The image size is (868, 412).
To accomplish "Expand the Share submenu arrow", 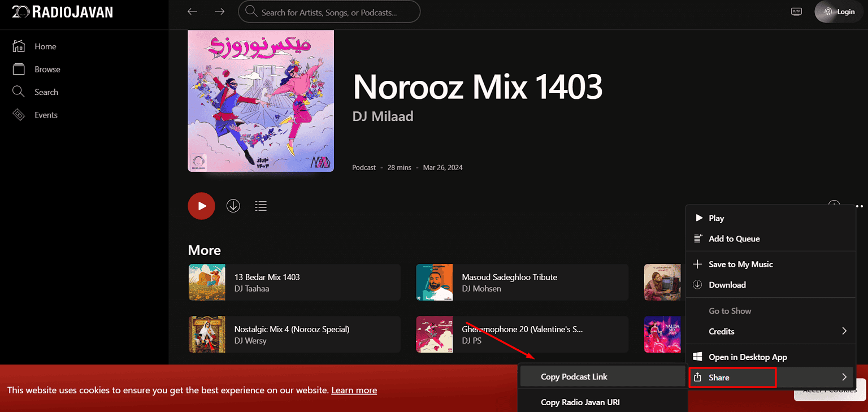I will point(844,377).
